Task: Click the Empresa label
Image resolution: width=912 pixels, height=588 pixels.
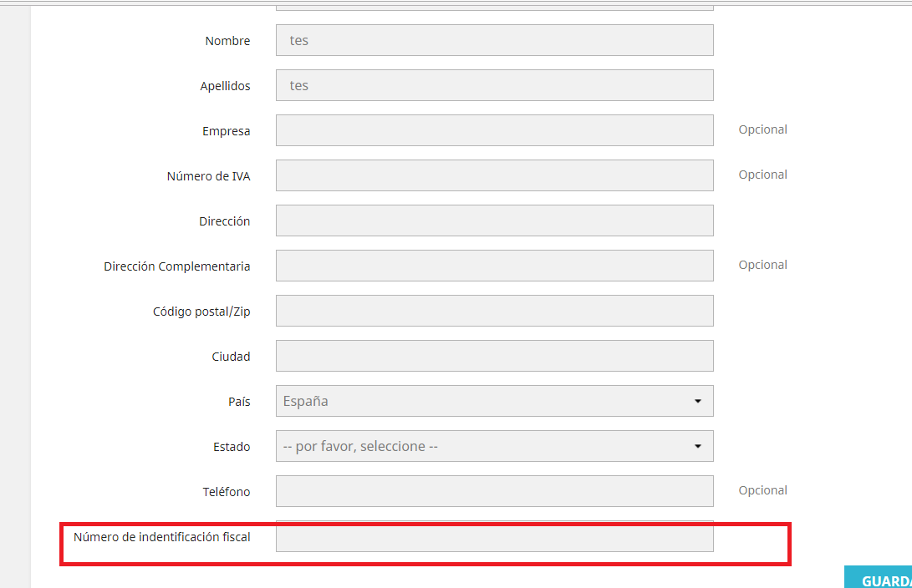Action: (x=227, y=131)
